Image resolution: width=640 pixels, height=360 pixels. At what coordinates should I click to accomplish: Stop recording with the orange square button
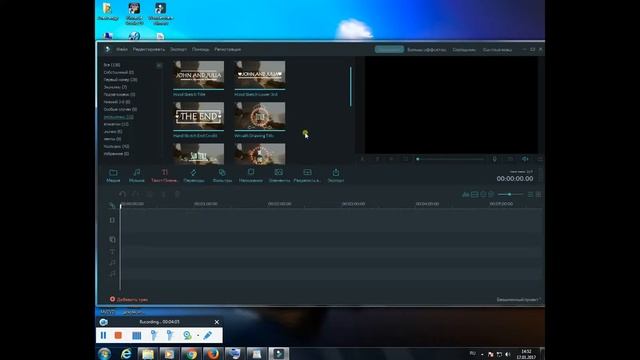(118, 335)
